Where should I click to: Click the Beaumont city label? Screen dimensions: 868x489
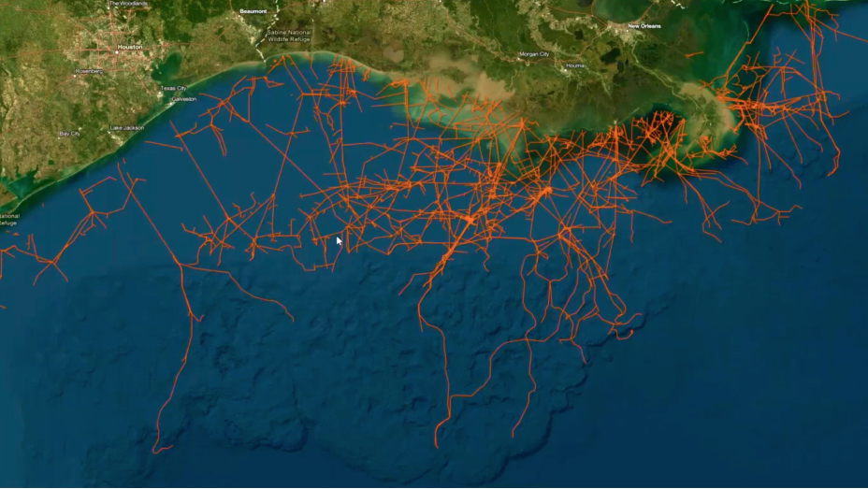coord(253,11)
